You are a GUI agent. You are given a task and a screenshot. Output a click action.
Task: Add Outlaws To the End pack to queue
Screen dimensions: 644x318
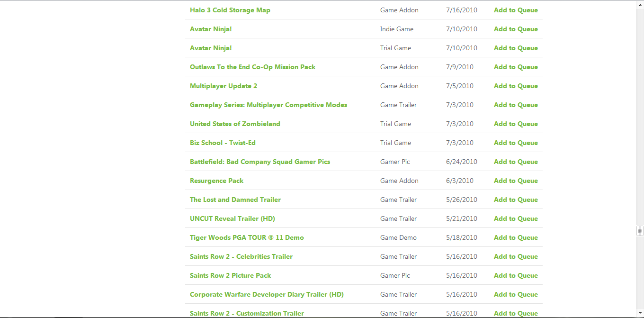[x=516, y=67]
